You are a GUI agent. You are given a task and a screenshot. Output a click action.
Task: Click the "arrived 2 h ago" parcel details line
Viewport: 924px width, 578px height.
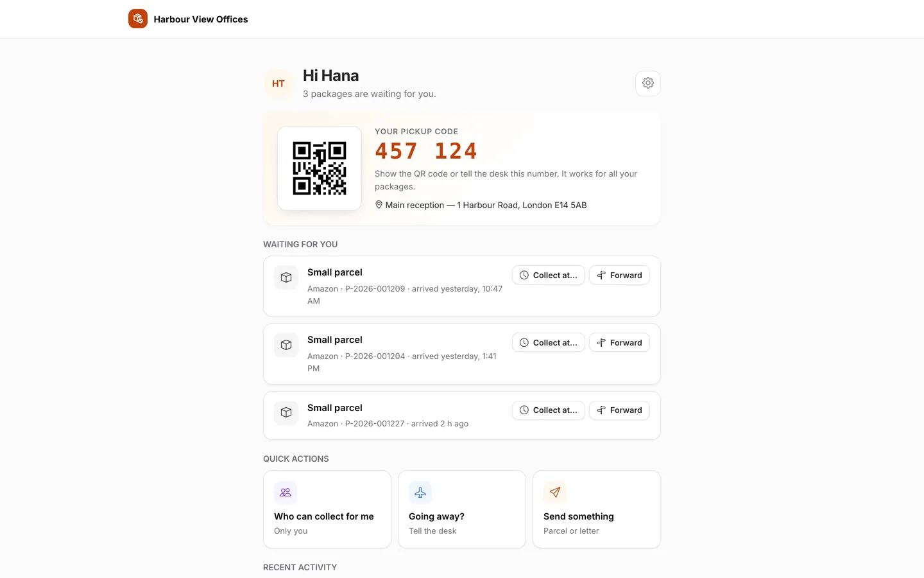[388, 424]
